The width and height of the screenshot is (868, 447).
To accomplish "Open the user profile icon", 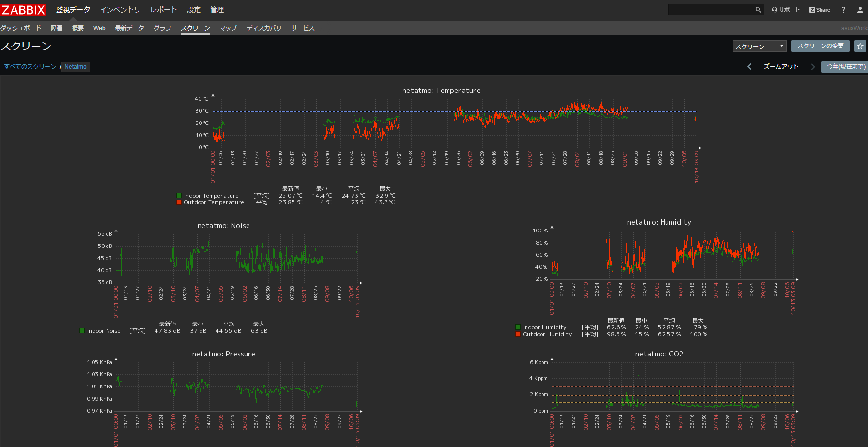I will click(860, 10).
